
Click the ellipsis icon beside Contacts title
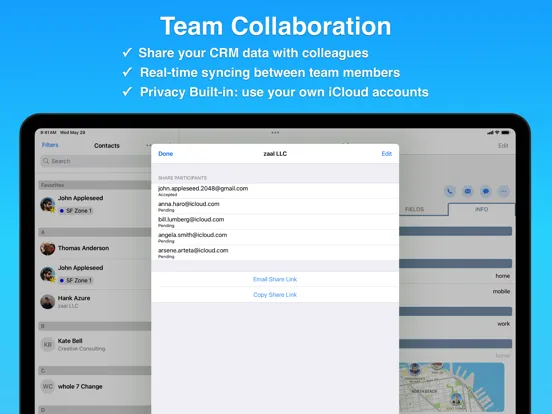click(149, 145)
